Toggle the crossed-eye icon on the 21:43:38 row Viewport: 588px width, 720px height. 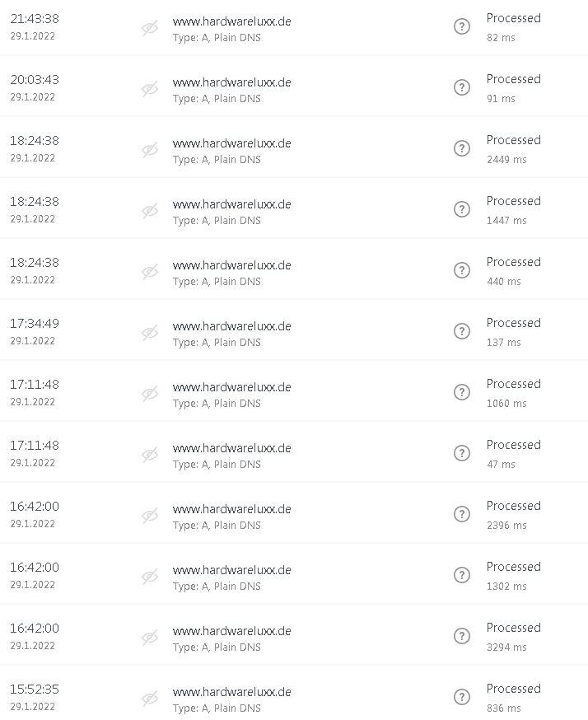click(150, 27)
